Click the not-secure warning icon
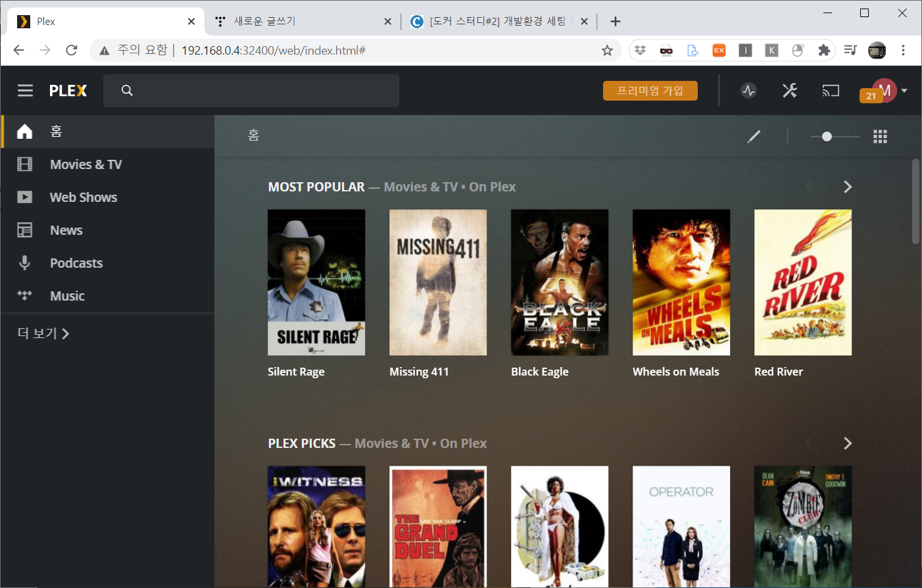 point(104,51)
